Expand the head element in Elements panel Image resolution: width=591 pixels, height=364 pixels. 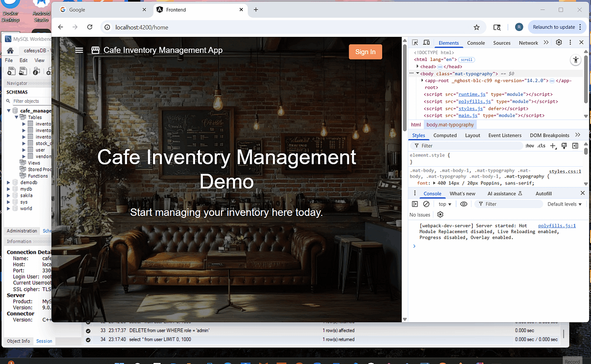tap(418, 66)
